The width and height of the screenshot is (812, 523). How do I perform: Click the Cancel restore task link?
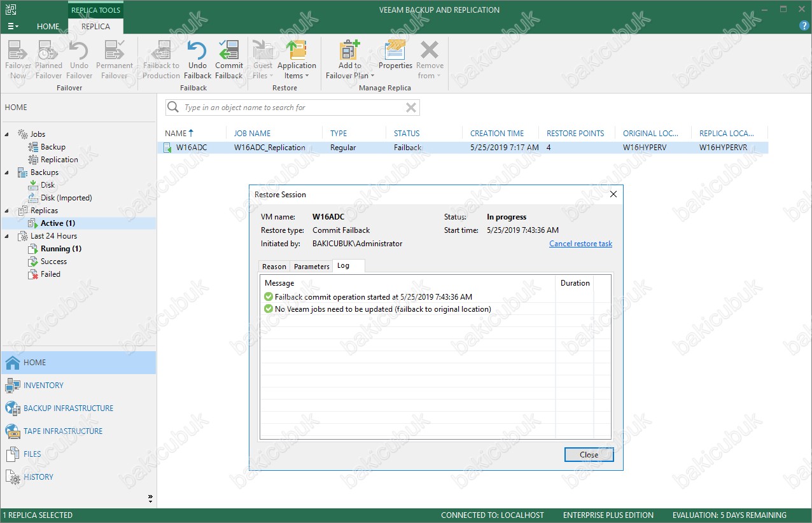coord(580,244)
